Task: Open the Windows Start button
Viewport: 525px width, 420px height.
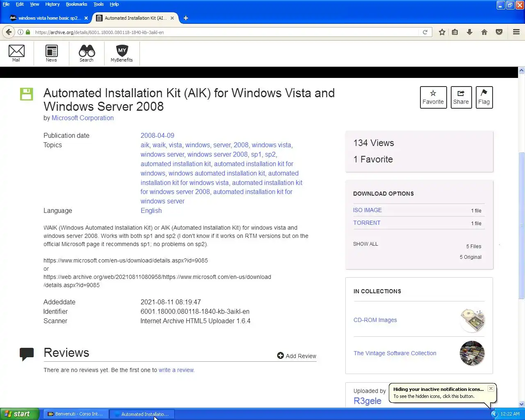Action: pos(20,414)
